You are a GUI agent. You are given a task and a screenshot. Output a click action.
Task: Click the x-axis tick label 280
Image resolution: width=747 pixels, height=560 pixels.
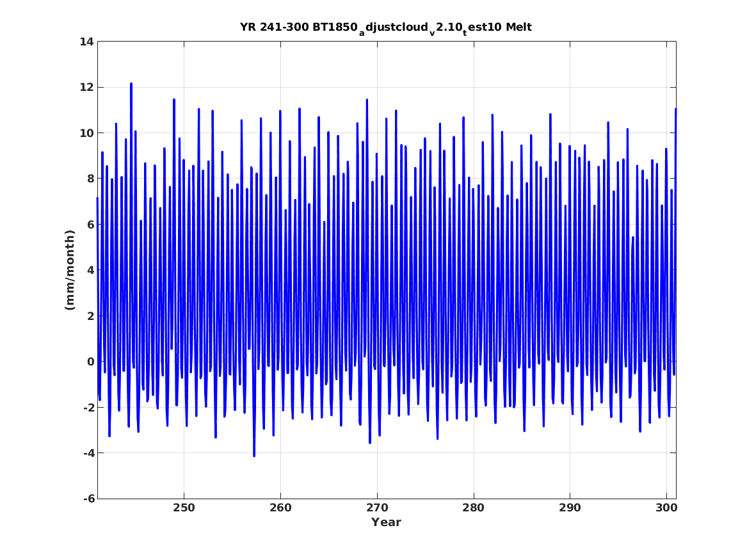click(474, 508)
